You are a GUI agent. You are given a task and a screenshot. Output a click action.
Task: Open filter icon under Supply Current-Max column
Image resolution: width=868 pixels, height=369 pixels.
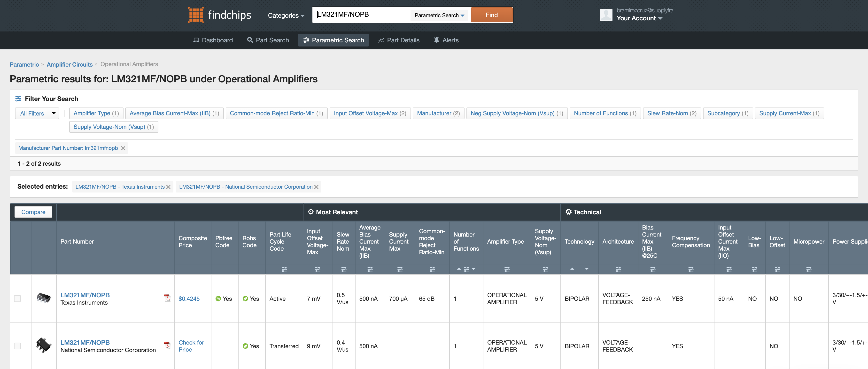[x=400, y=269]
